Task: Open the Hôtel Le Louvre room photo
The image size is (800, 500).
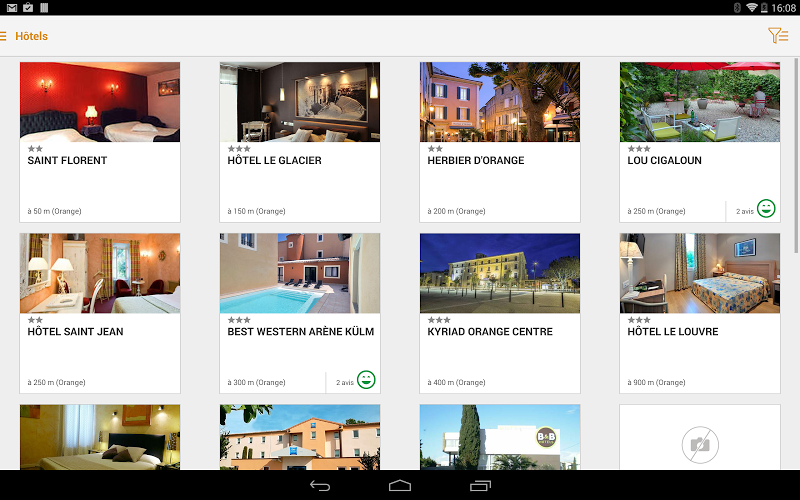Action: click(700, 273)
